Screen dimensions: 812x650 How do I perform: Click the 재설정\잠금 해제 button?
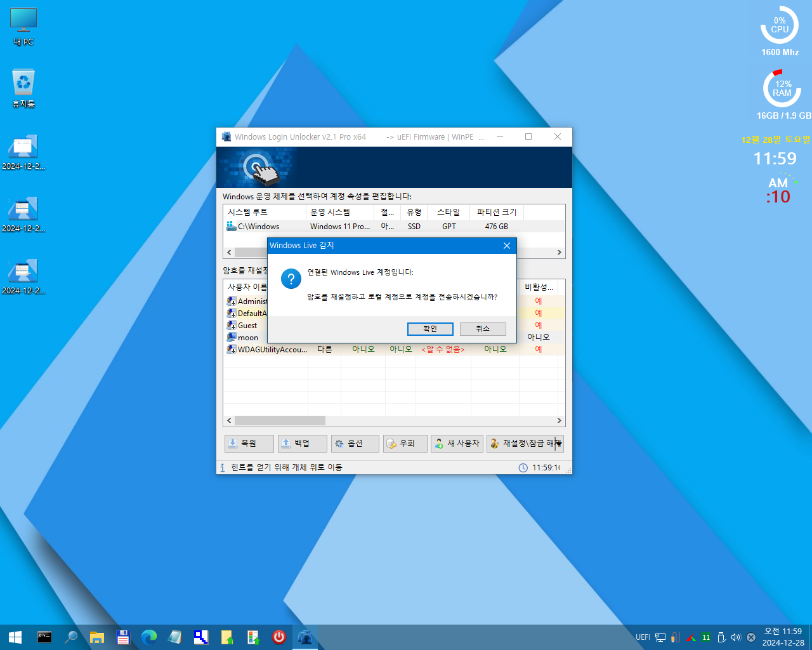pyautogui.click(x=521, y=443)
